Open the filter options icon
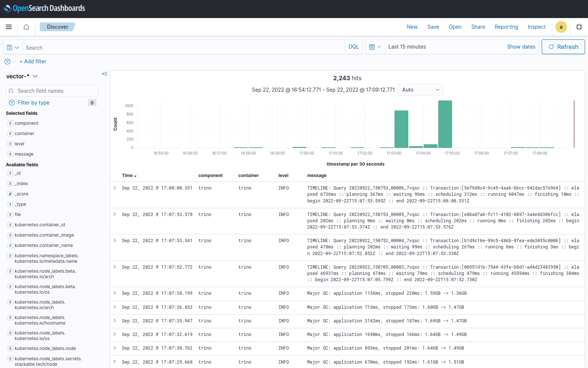Viewport: 588px width, 368px height. point(7,61)
